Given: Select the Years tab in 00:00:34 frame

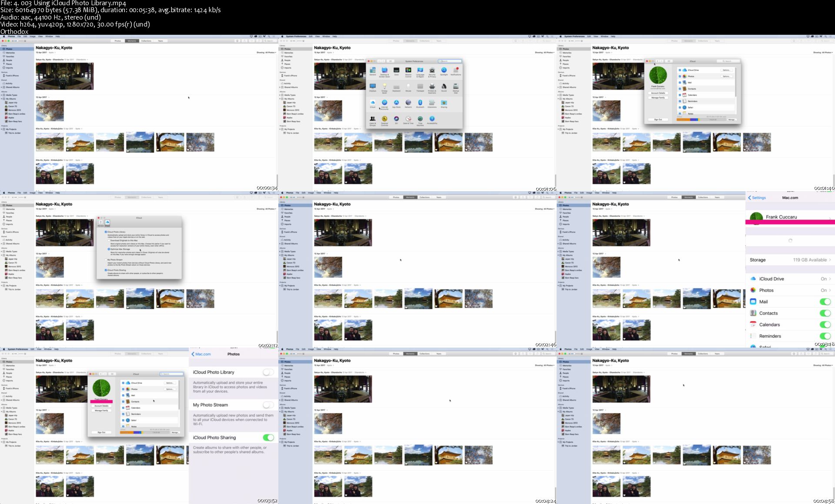Looking at the screenshot, I should 160,41.
